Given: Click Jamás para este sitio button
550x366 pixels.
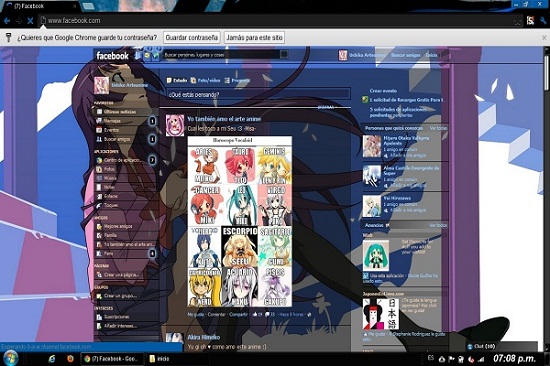Looking at the screenshot, I should (x=254, y=38).
